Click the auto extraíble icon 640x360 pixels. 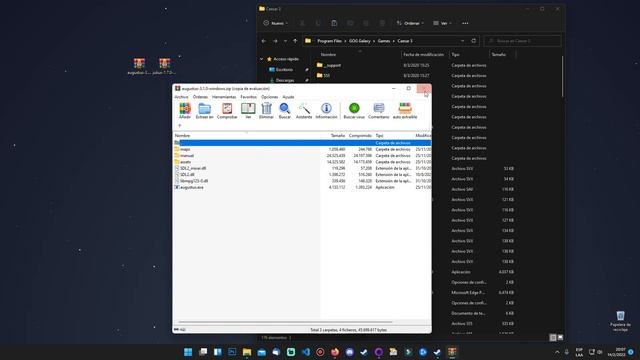(x=405, y=111)
